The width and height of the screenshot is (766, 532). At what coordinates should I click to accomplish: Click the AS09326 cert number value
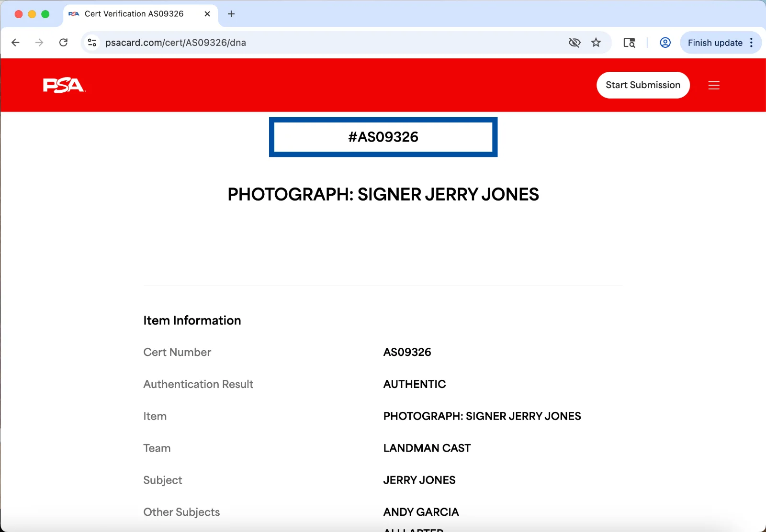(407, 352)
